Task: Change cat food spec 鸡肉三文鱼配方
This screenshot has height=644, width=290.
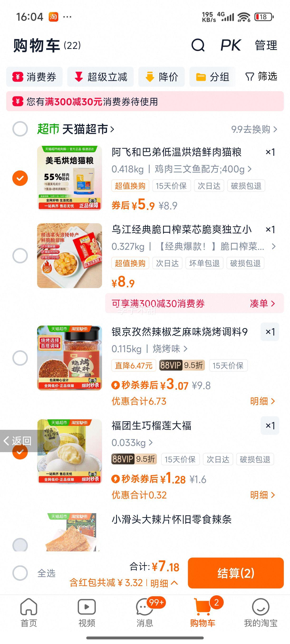Action: click(203, 169)
